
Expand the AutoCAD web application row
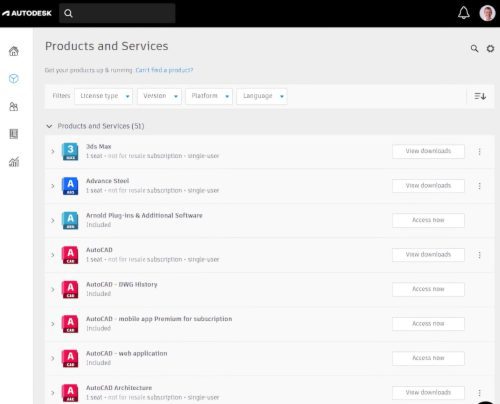pos(52,358)
